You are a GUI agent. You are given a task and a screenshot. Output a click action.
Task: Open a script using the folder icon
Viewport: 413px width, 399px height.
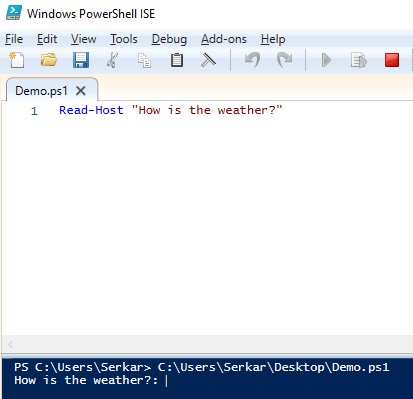pyautogui.click(x=49, y=60)
